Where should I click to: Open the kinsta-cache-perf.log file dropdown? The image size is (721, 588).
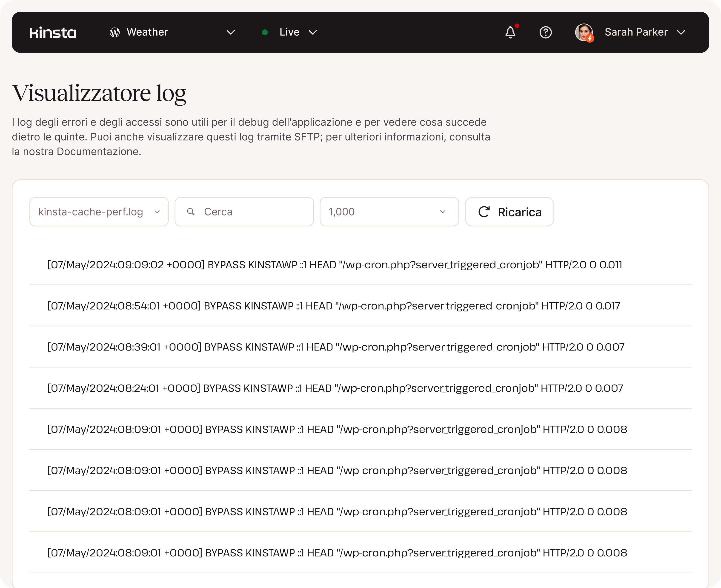tap(99, 212)
